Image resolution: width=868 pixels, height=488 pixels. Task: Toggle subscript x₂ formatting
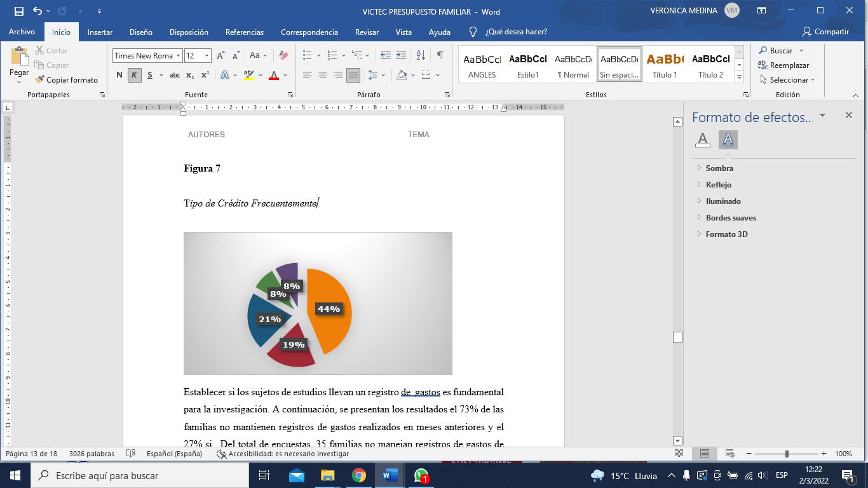[190, 75]
